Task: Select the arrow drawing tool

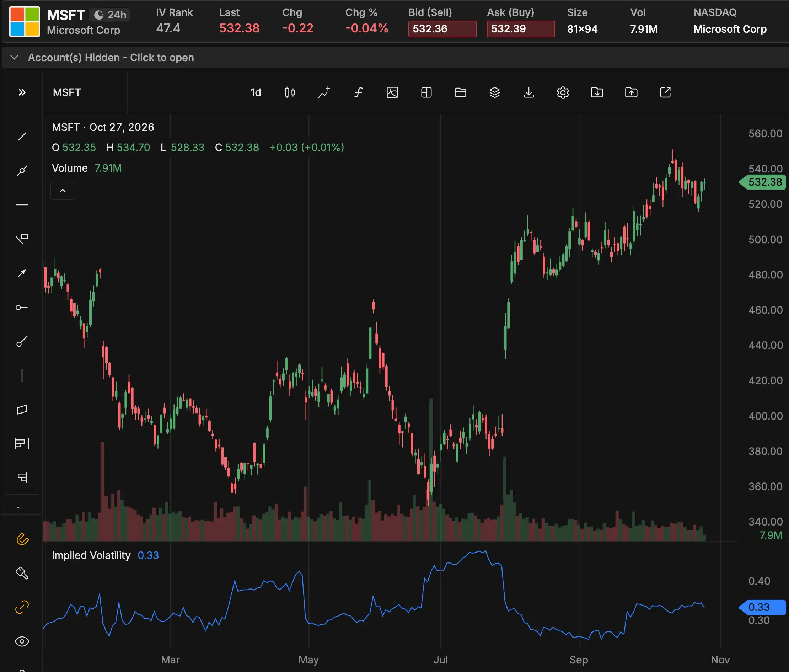Action: click(22, 273)
